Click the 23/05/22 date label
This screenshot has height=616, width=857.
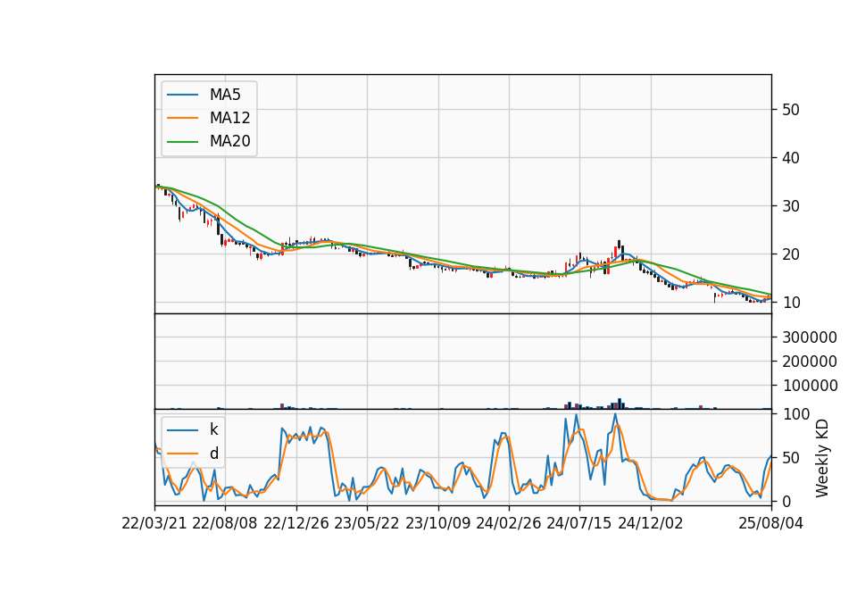(x=367, y=524)
